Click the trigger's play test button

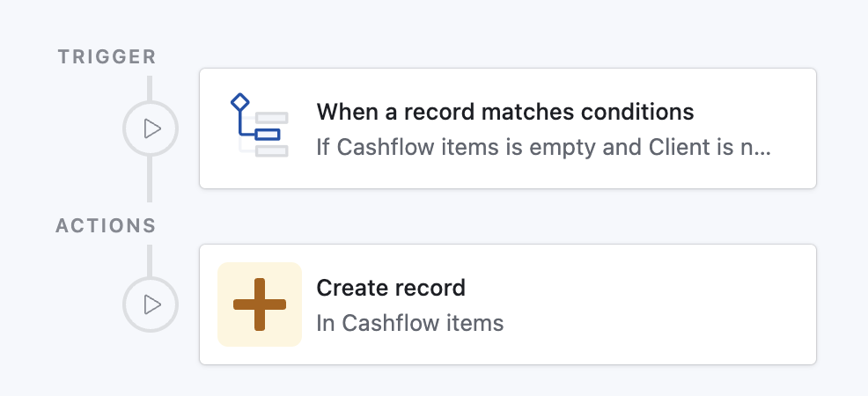pyautogui.click(x=151, y=129)
